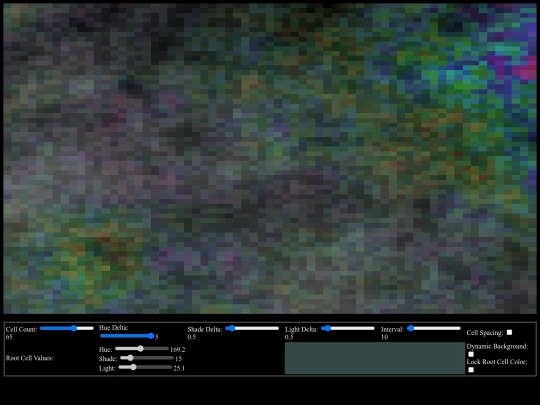Adjust the Light Delta slider
The width and height of the screenshot is (540, 405).
click(347, 328)
